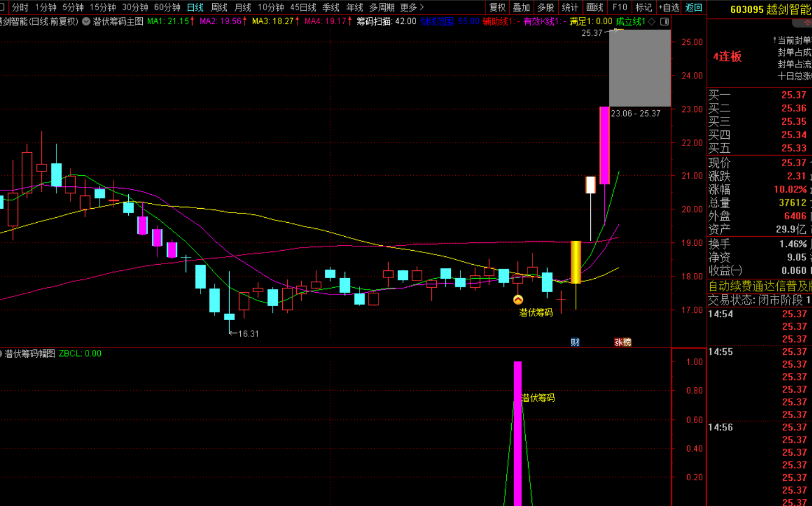
Task: Toggle the chart panel layout icon
Action: pyautogui.click(x=664, y=21)
